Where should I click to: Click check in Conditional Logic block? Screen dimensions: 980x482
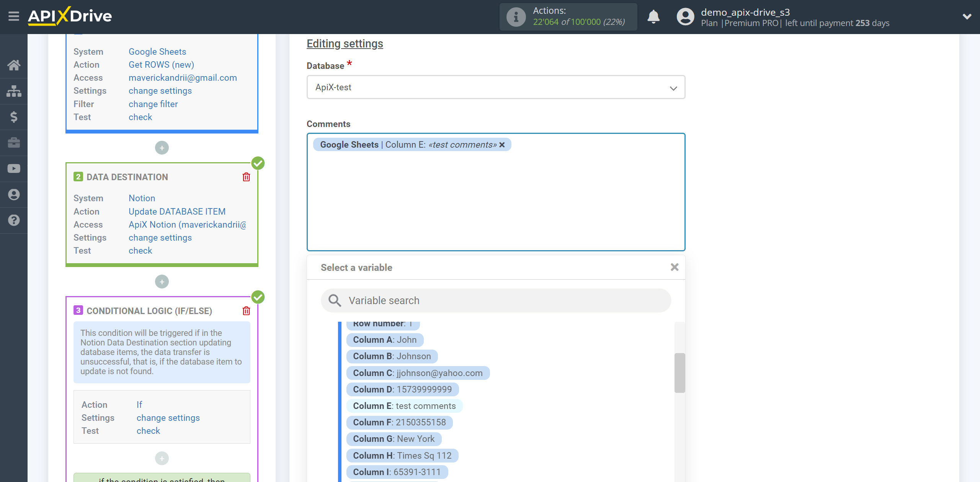(148, 431)
